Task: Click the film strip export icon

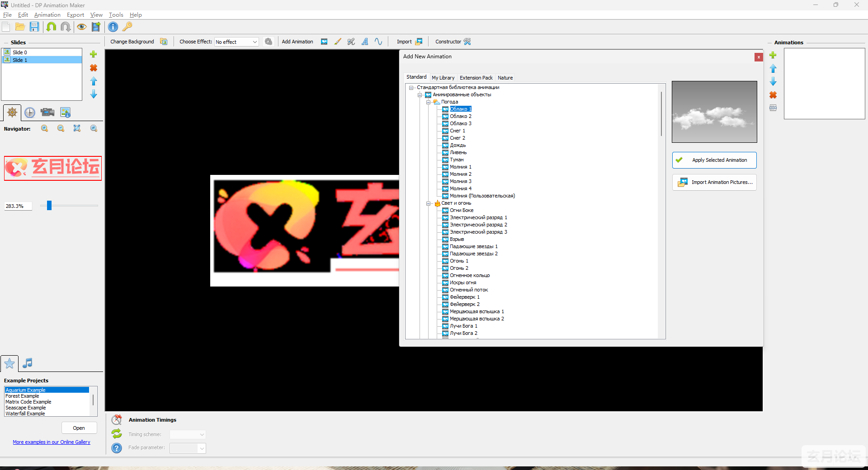Action: tap(96, 27)
